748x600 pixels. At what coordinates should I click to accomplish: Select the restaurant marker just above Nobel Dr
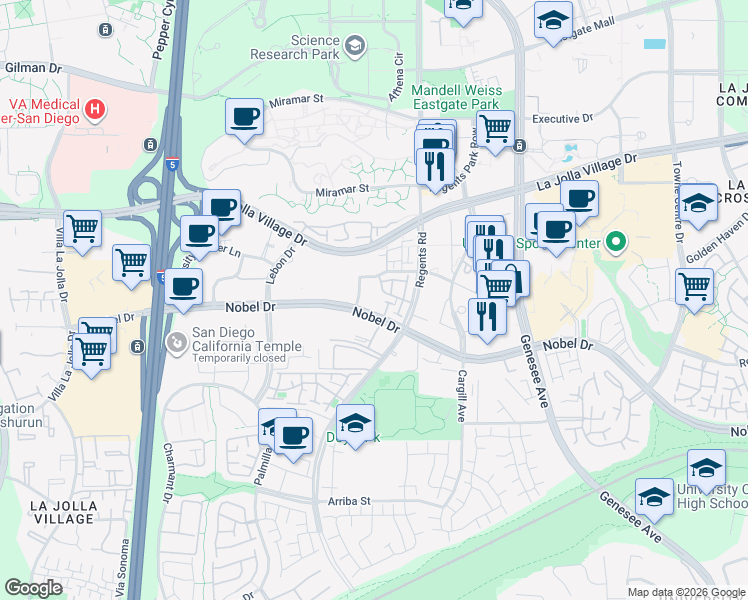click(487, 318)
